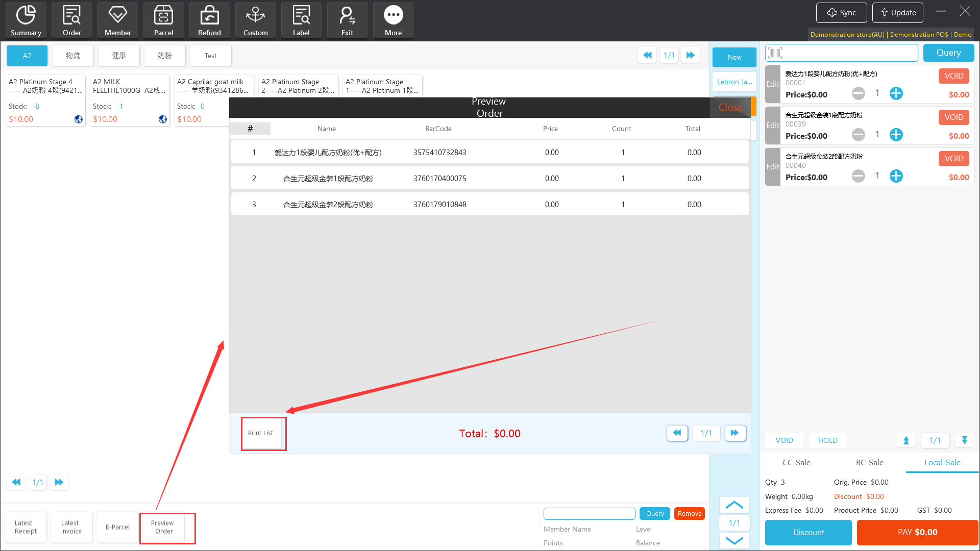Close the Preview Order dialog
This screenshot has height=551, width=980.
[730, 108]
